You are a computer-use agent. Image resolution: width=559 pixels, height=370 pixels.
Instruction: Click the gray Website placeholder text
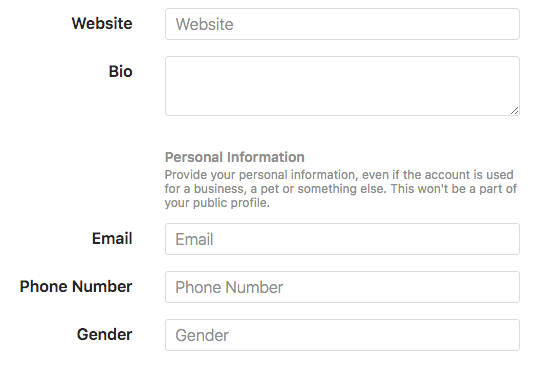(204, 24)
